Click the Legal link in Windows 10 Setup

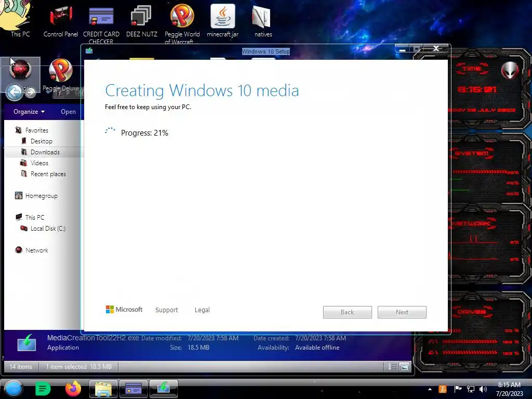(202, 310)
